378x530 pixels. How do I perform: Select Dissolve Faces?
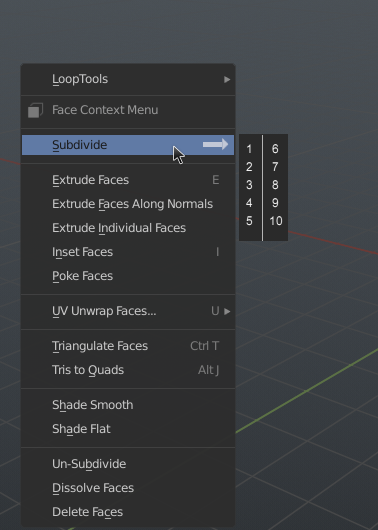128,488
